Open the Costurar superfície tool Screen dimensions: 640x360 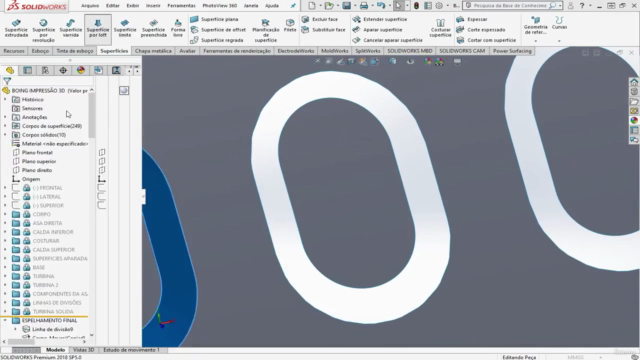tap(440, 28)
